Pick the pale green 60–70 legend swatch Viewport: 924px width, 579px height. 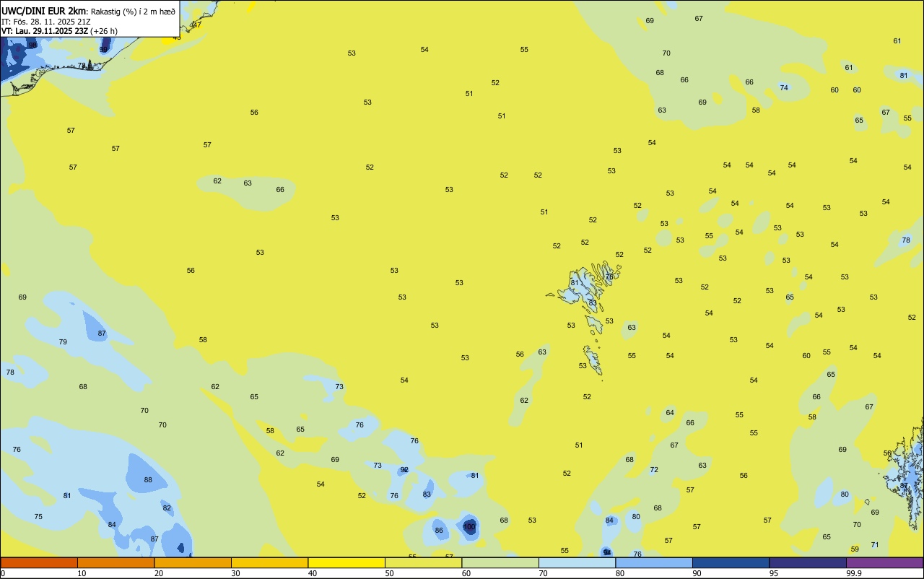click(x=500, y=562)
